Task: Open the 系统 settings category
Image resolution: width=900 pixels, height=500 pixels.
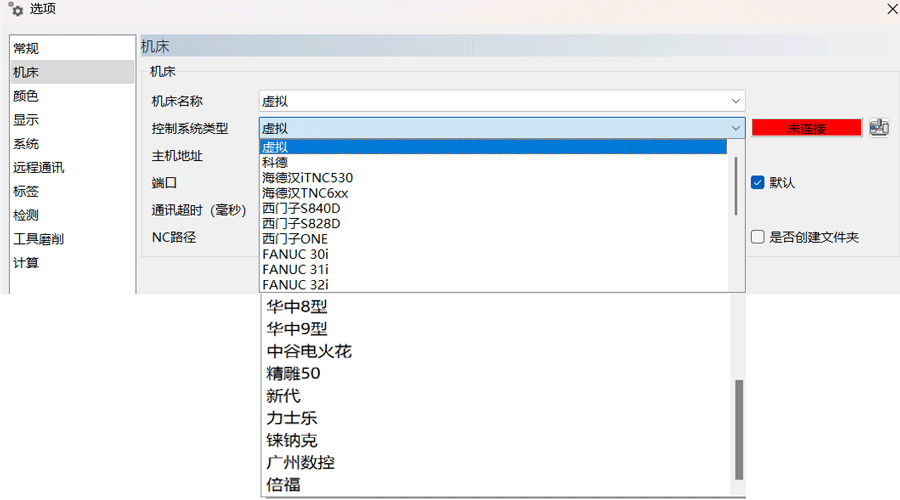Action: pos(72,144)
